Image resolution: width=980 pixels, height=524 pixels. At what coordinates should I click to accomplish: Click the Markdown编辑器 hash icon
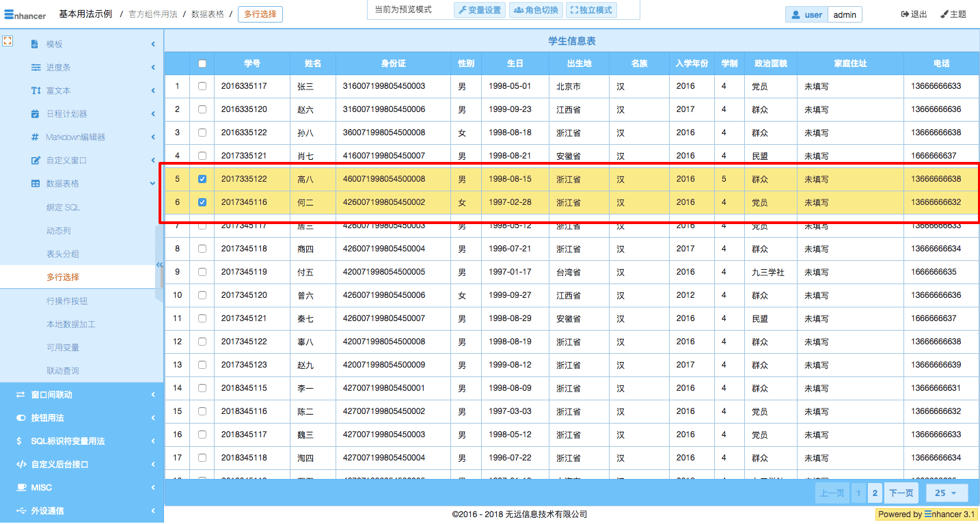click(36, 137)
